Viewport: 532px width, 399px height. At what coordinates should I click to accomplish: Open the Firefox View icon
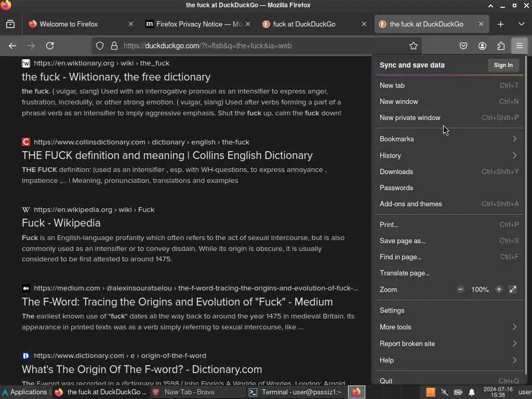tap(10, 24)
